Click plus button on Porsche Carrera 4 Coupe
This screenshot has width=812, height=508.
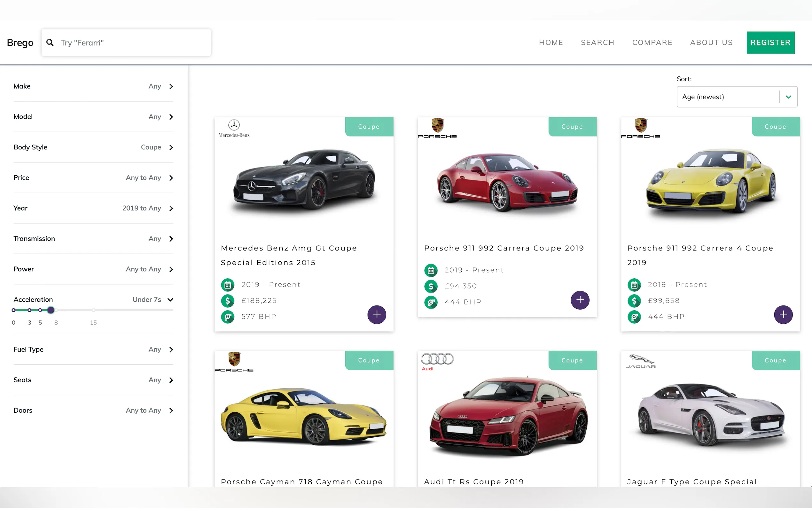point(783,314)
